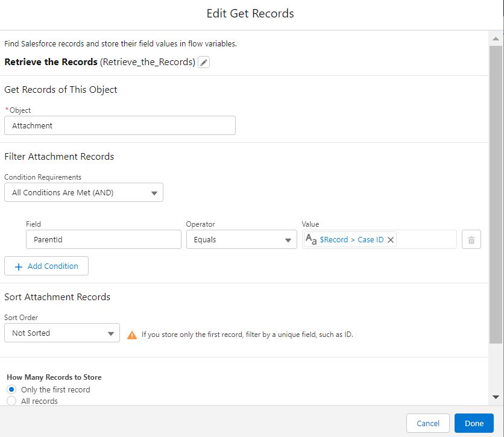The image size is (504, 437).
Task: Click the Aa text type icon in Value
Action: [311, 240]
